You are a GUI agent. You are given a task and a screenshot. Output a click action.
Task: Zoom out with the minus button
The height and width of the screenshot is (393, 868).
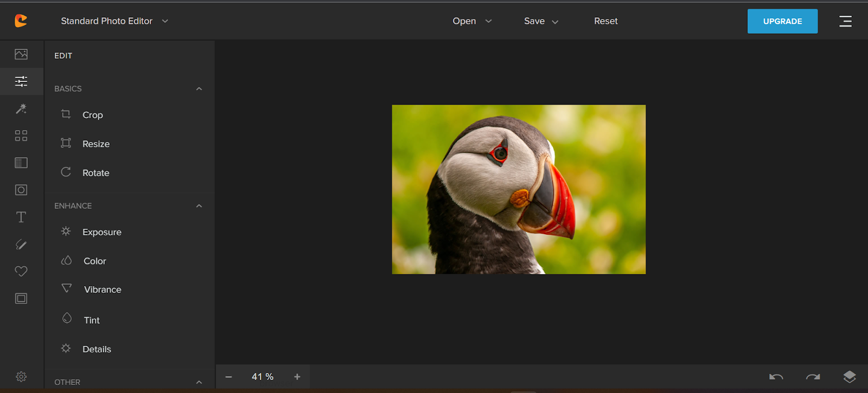click(x=228, y=377)
